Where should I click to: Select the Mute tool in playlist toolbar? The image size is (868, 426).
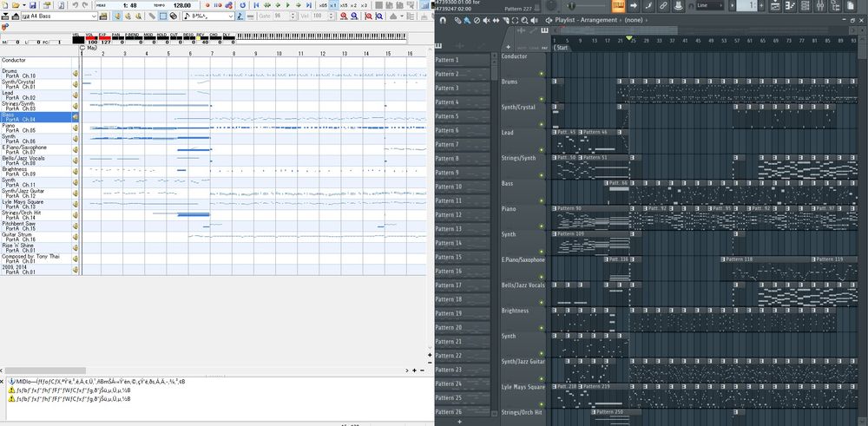coord(487,20)
